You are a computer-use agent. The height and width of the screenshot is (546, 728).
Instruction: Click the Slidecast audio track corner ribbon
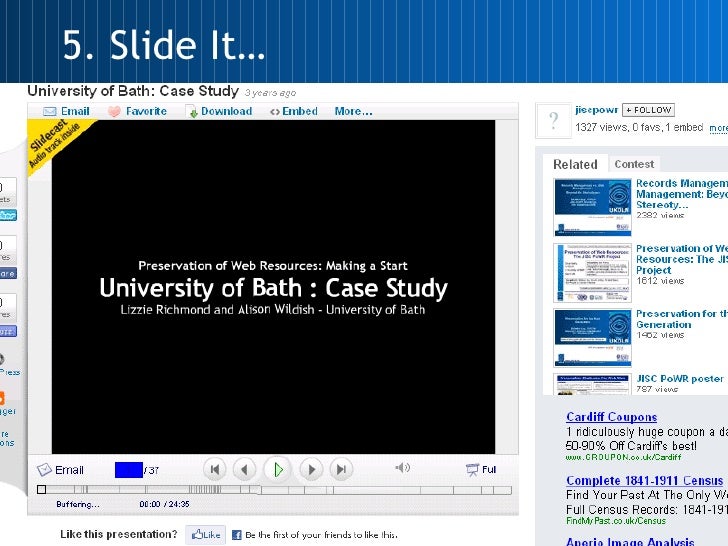pos(53,142)
